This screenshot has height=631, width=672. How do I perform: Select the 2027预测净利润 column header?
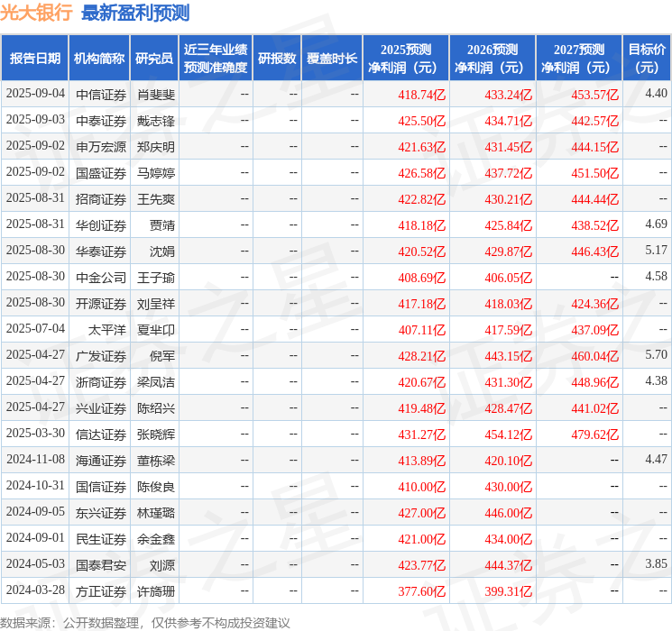click(x=578, y=59)
